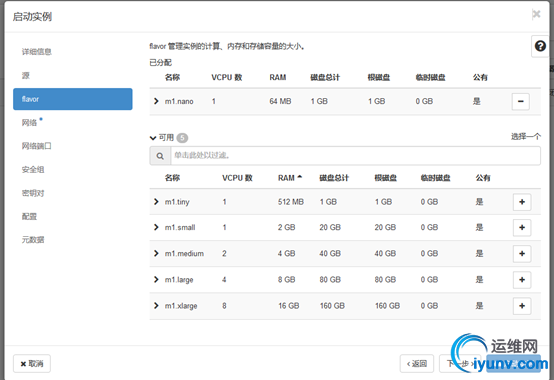The height and width of the screenshot is (380, 554).
Task: Click the 4 GB RAM value
Action: [286, 254]
